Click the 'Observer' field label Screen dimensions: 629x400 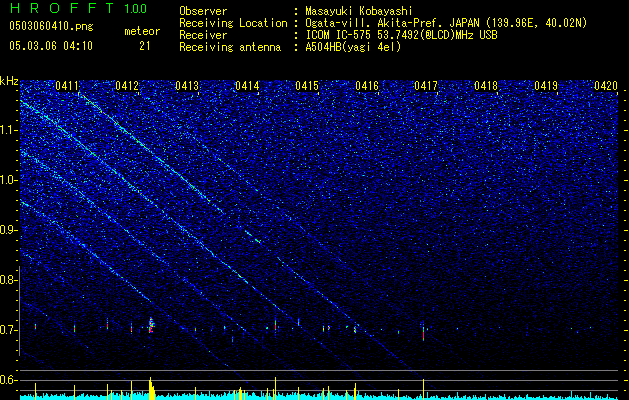tap(203, 11)
